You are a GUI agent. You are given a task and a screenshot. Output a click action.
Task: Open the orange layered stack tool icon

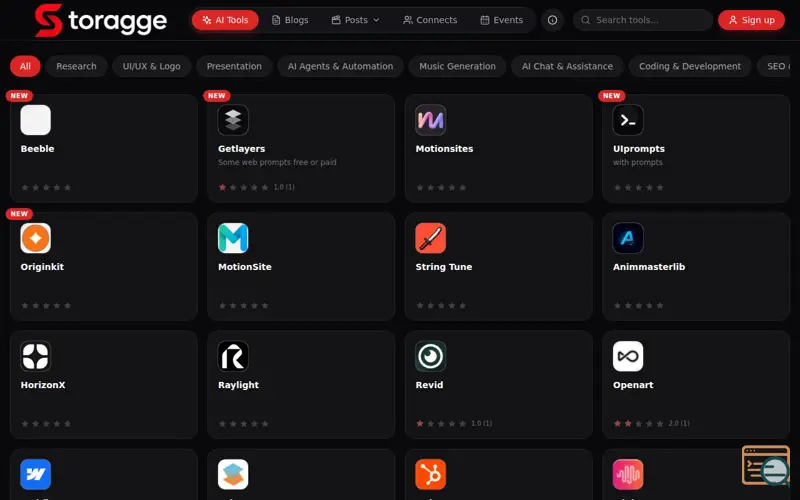tap(233, 474)
